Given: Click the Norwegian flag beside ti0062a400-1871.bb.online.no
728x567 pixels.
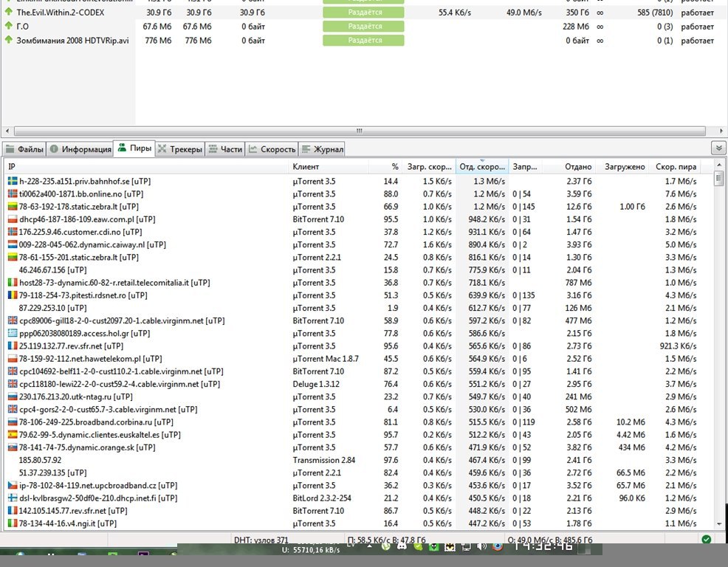Looking at the screenshot, I should pyautogui.click(x=13, y=193).
